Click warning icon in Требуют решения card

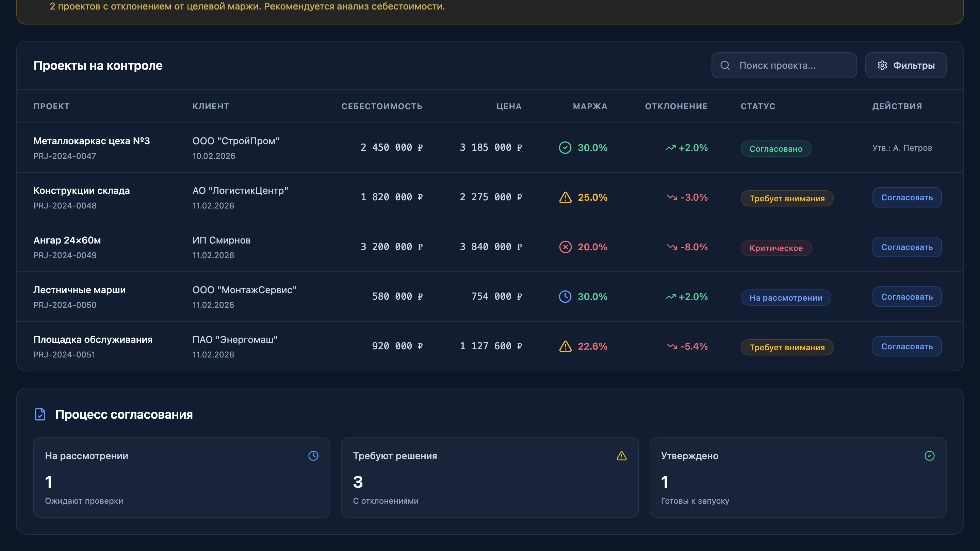click(x=621, y=455)
